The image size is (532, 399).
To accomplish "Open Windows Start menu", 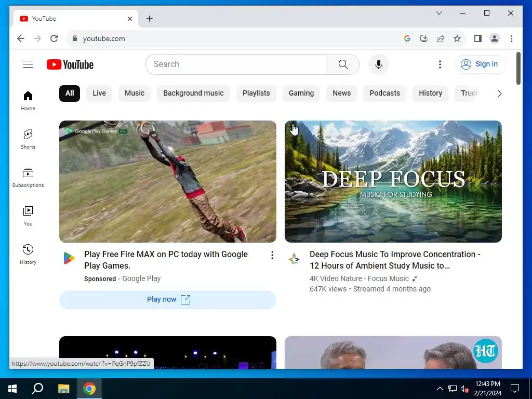I will tap(12, 389).
